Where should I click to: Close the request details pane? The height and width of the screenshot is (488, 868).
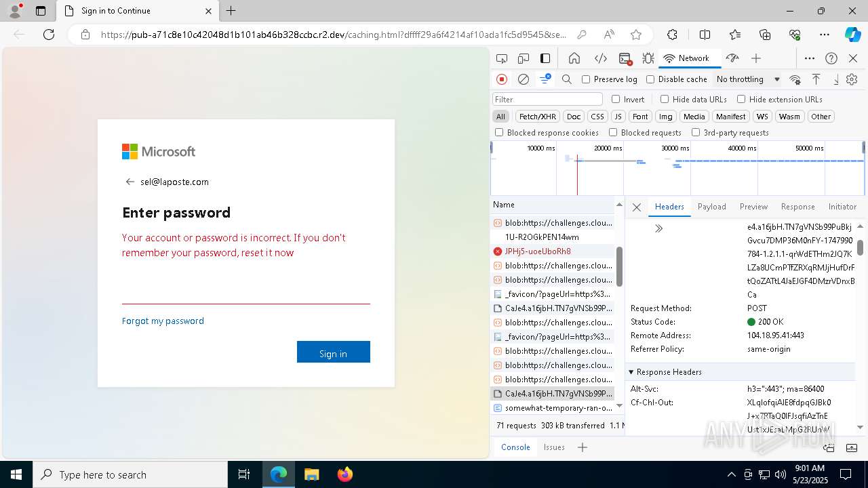pyautogui.click(x=637, y=207)
